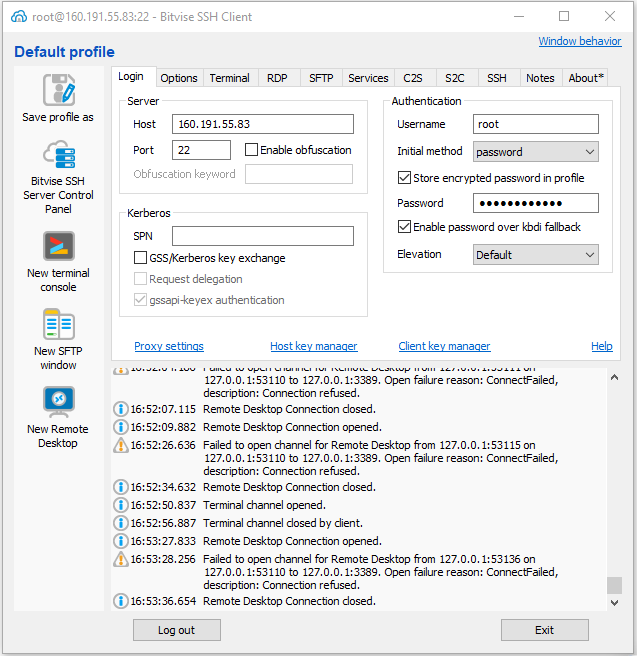Open Client key manager link

point(444,346)
